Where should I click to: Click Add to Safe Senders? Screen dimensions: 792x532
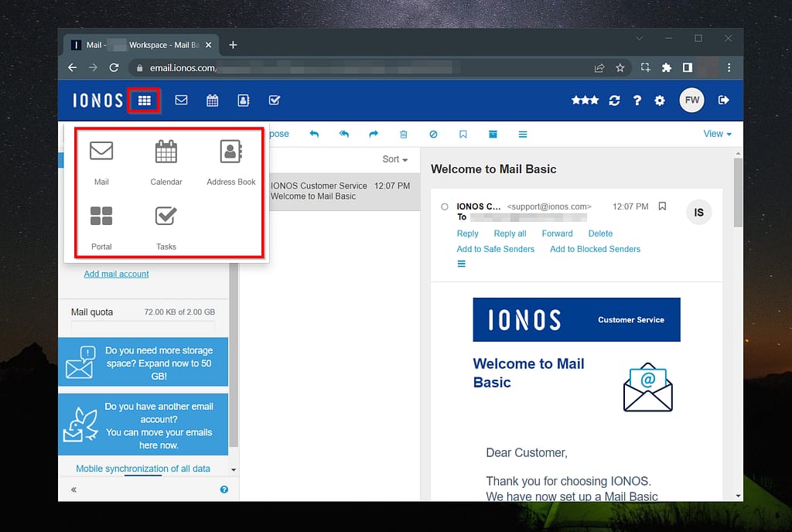coord(496,249)
